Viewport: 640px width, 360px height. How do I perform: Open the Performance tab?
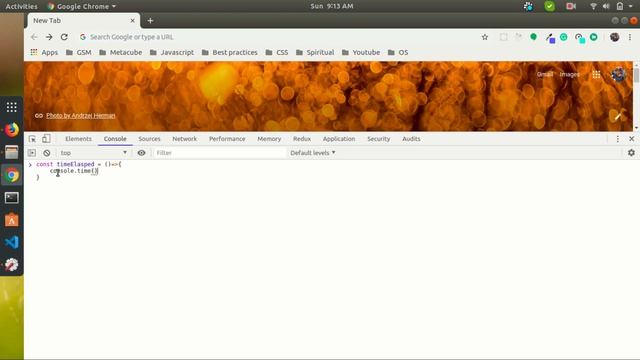click(x=227, y=139)
